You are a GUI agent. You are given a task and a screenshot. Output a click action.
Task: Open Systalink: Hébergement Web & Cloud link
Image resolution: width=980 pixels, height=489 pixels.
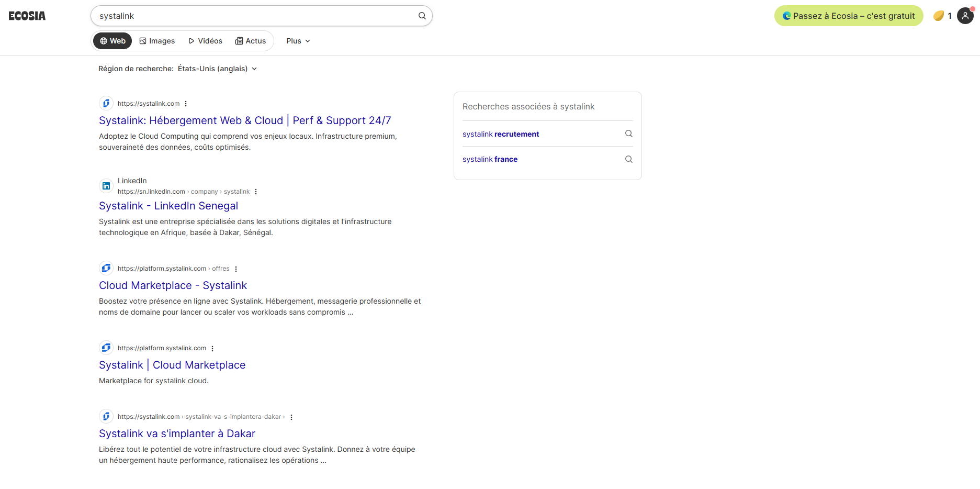tap(245, 120)
